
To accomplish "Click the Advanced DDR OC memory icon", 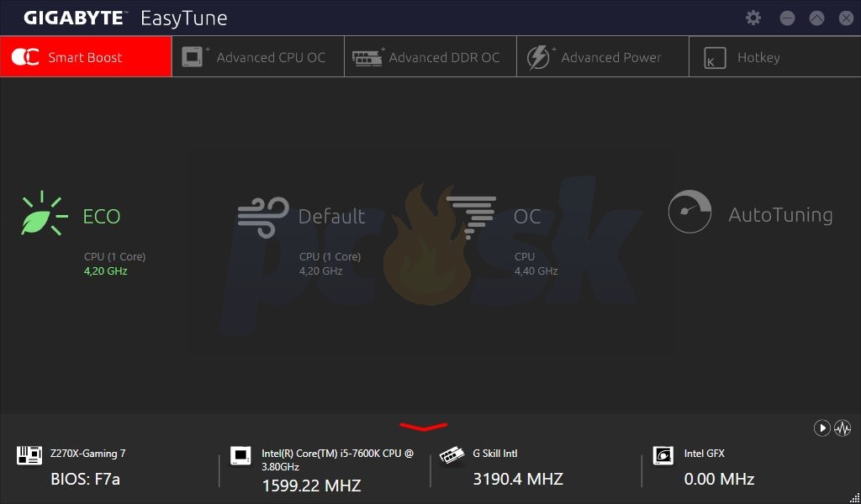I will (x=368, y=57).
